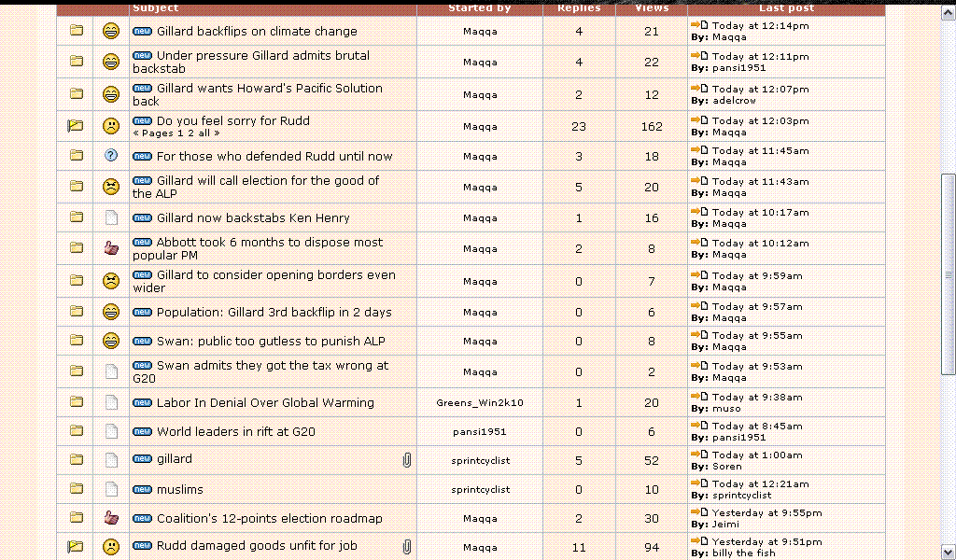The height and width of the screenshot is (560, 956).
Task: Click the angry face icon on the call election thread
Action: point(111,187)
